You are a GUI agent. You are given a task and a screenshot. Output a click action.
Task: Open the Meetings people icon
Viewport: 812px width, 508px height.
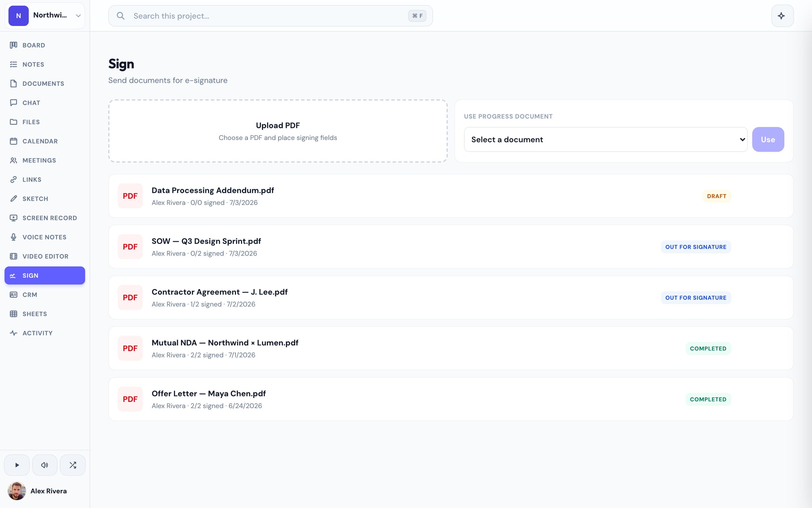[14, 160]
